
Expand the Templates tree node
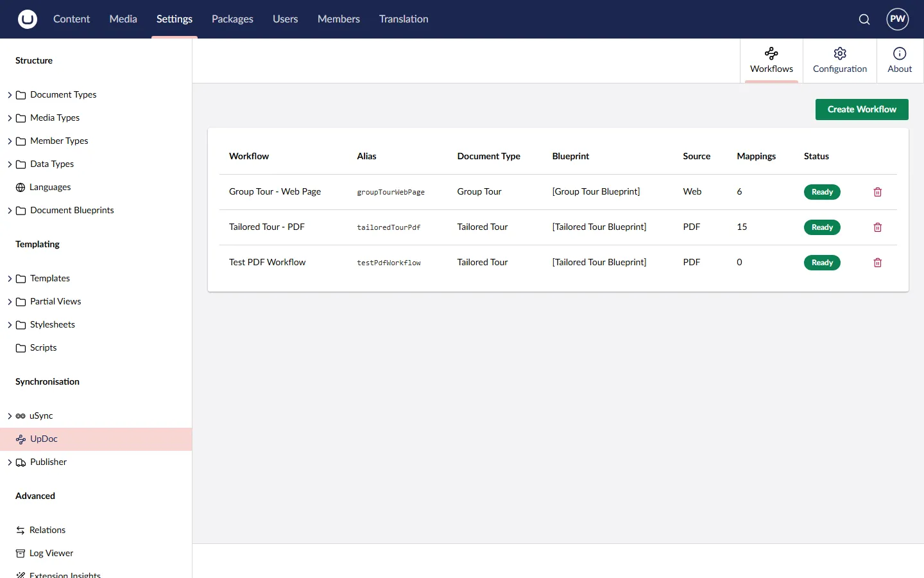point(10,279)
